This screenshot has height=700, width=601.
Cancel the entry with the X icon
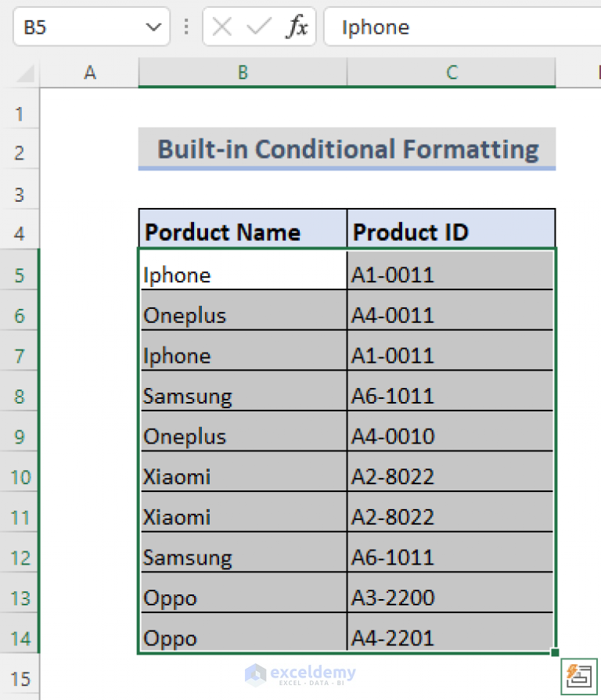pyautogui.click(x=222, y=27)
